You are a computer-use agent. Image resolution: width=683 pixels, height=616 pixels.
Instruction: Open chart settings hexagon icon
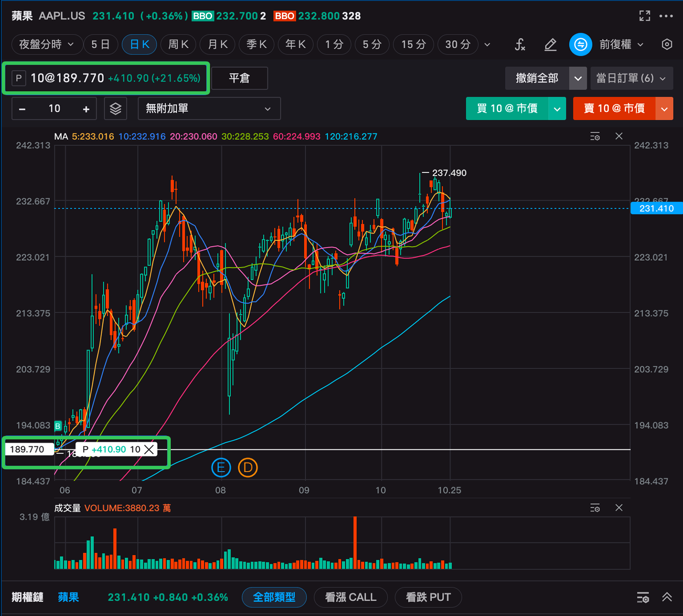(x=667, y=44)
